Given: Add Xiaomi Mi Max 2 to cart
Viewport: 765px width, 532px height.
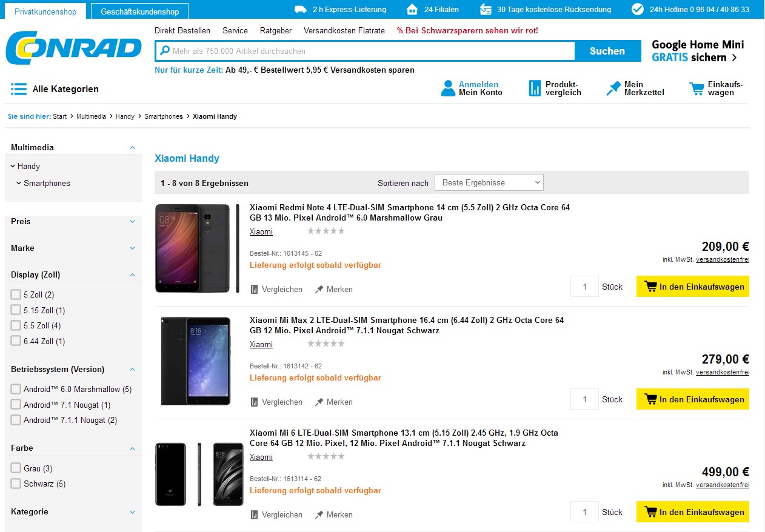Looking at the screenshot, I should click(x=693, y=399).
